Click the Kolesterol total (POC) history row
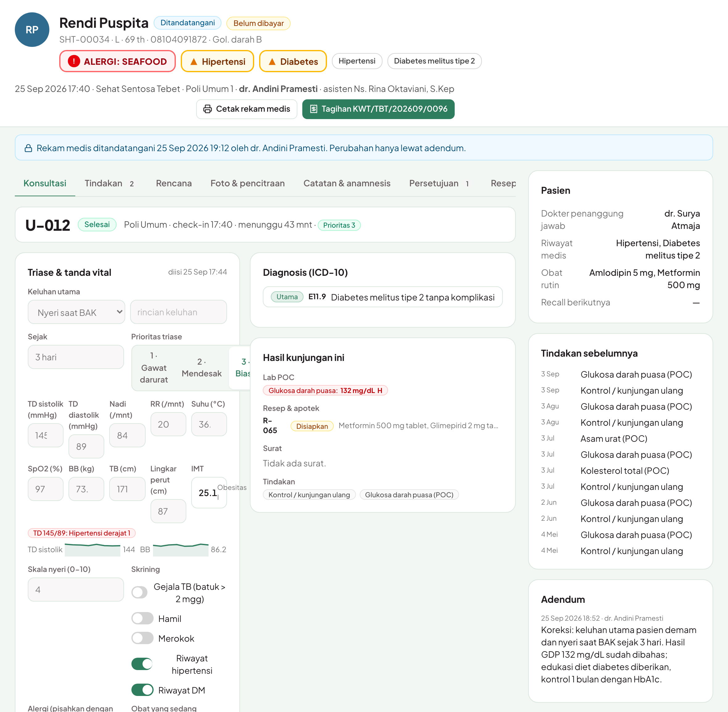Viewport: 728px width, 712px height. [620, 470]
